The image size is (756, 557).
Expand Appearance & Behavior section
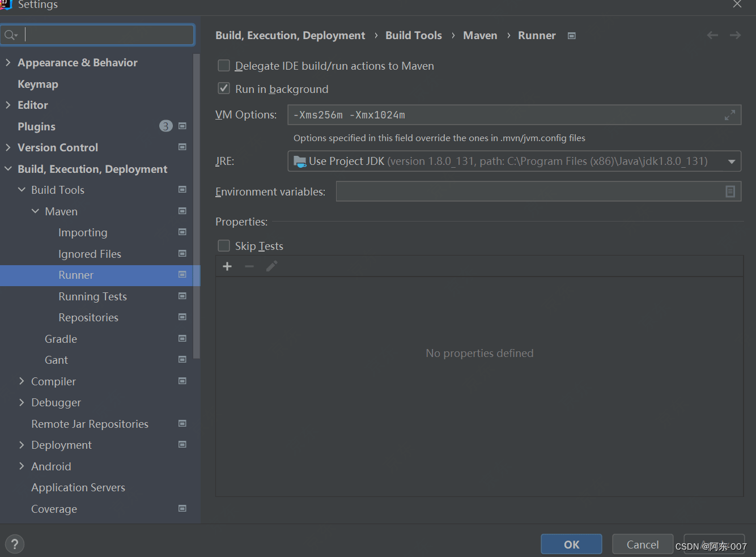point(8,62)
